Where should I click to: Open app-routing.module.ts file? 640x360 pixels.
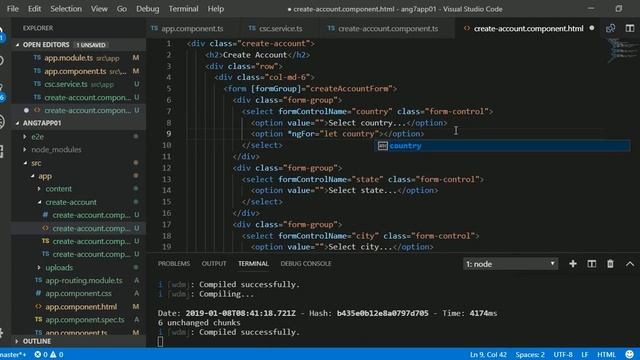pyautogui.click(x=84, y=280)
